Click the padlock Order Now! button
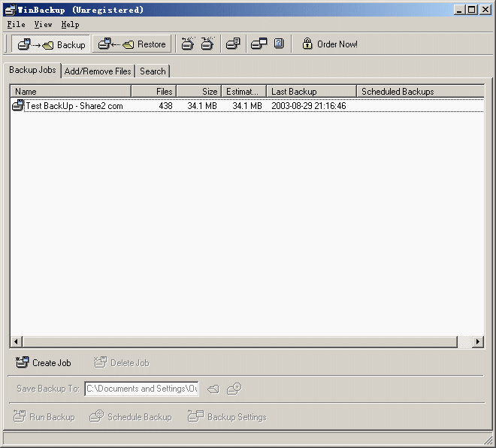The width and height of the screenshot is (496, 448). (x=329, y=44)
